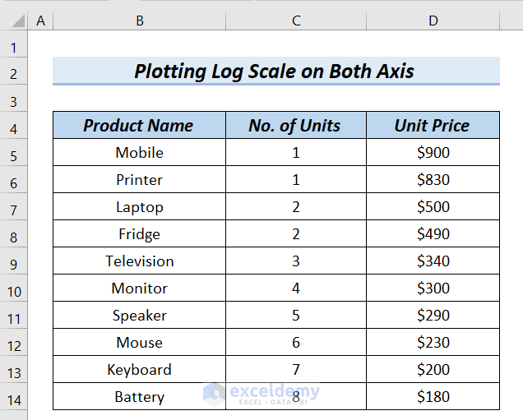Click the Monitor units cell with 4
This screenshot has width=523, height=420.
tap(296, 288)
